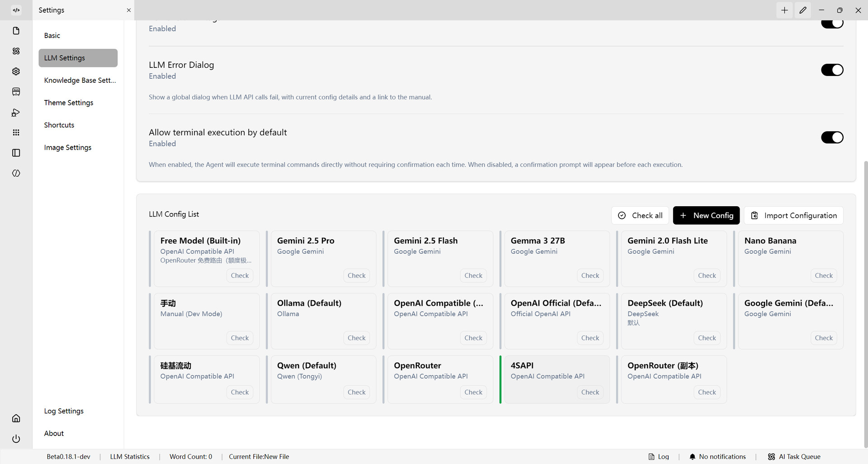Click the Qwen (Default) Check button
Viewport: 868px width, 464px height.
tap(357, 392)
